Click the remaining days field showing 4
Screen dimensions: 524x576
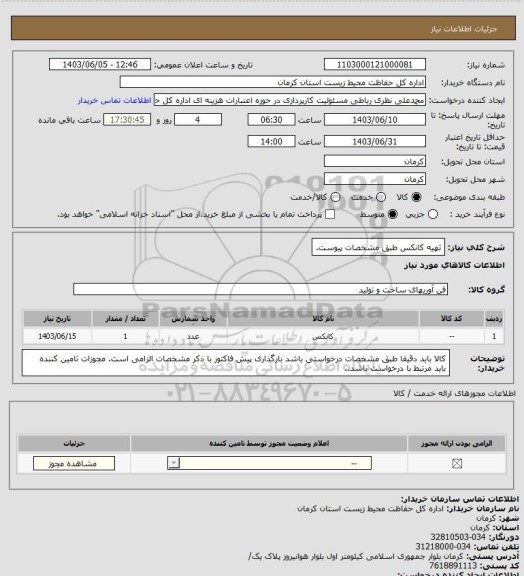(198, 120)
